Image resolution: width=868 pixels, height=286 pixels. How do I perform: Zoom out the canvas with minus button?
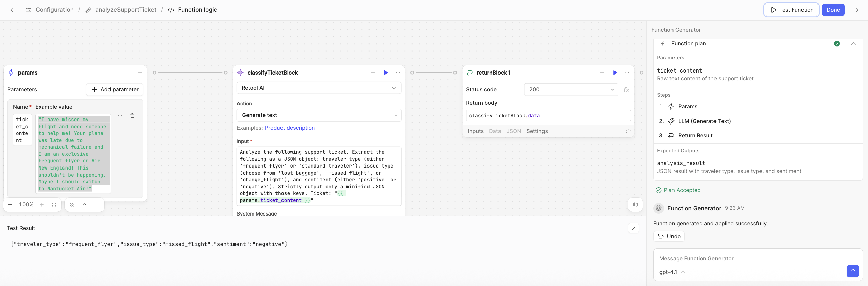click(11, 205)
